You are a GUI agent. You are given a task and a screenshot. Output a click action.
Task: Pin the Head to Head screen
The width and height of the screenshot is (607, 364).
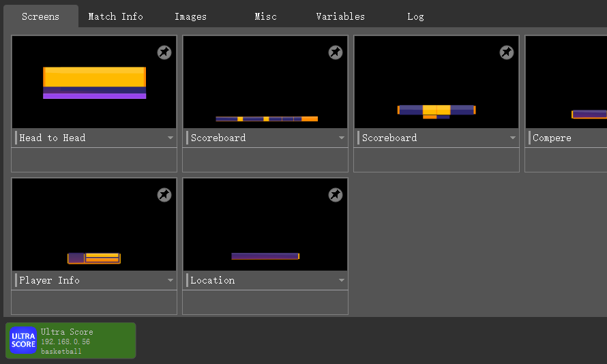point(164,52)
